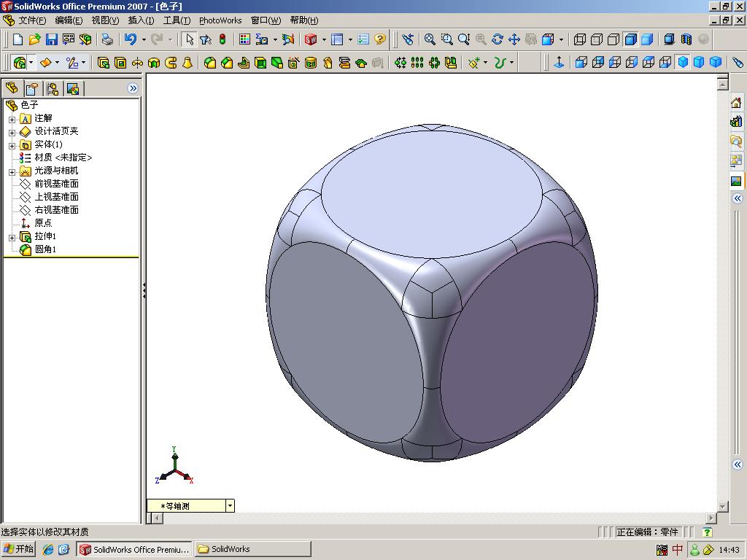This screenshot has width=747, height=560.
Task: Click the Fillet feature icon
Action: [210, 63]
